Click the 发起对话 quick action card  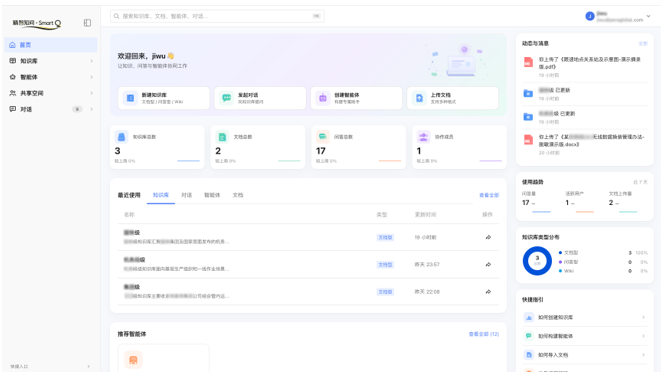click(x=260, y=98)
